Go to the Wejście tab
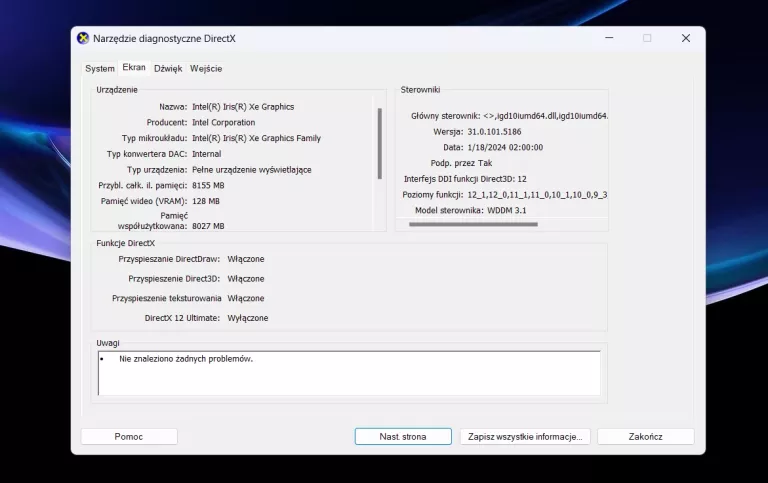This screenshot has width=768, height=483. pyautogui.click(x=206, y=69)
